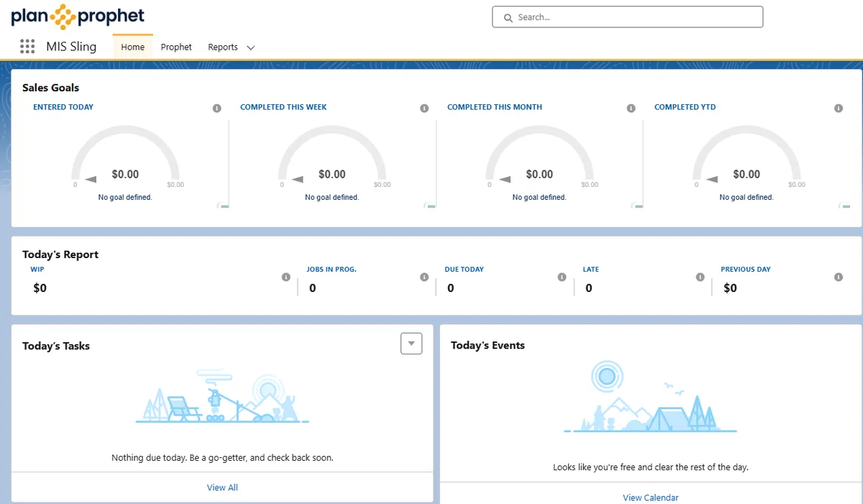Click info icon for Completed This Week
The image size is (863, 504).
coord(424,109)
